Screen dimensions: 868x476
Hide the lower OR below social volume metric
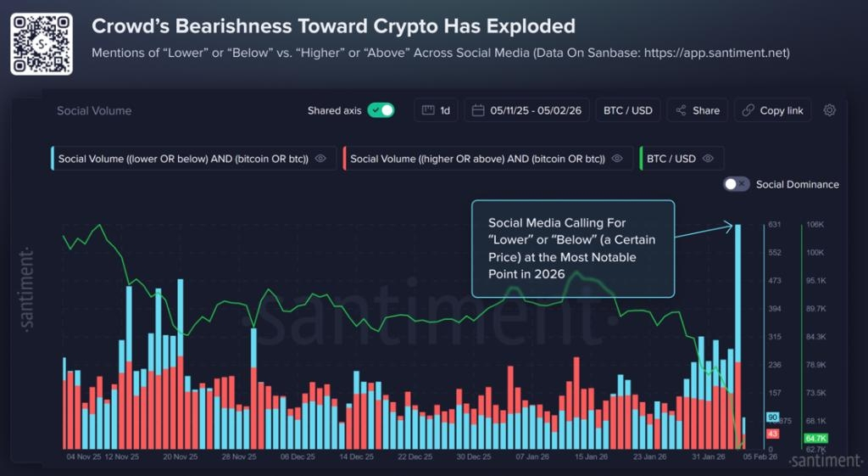pos(320,159)
